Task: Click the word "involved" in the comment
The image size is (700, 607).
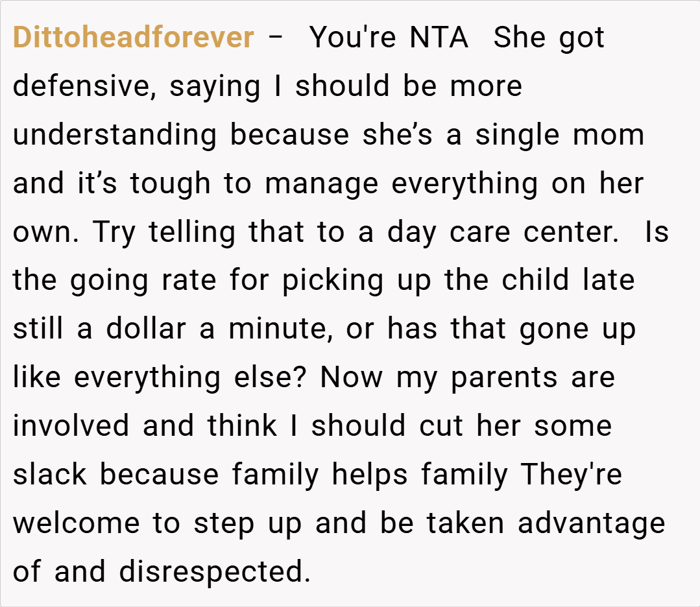Action: tap(70, 427)
